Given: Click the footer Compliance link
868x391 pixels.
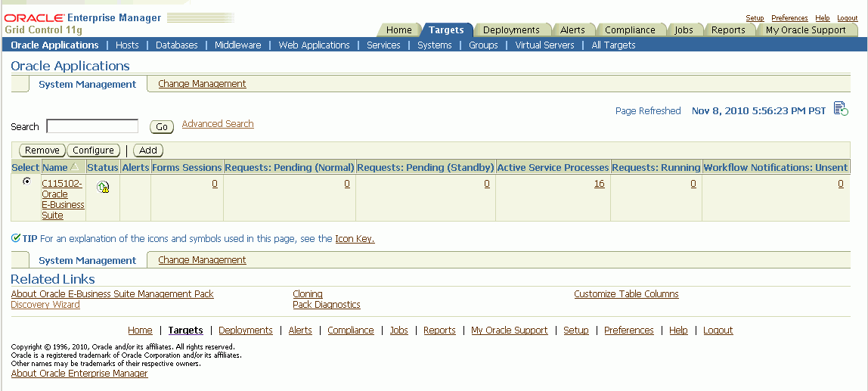Looking at the screenshot, I should (x=351, y=330).
